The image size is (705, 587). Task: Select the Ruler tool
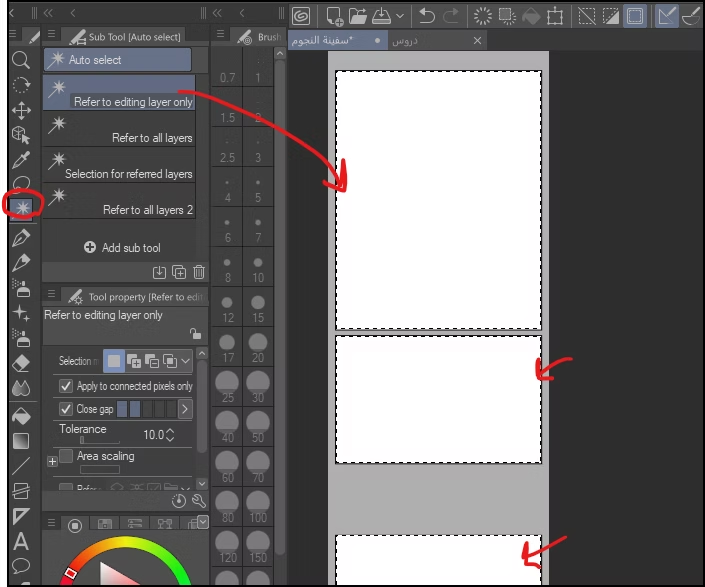(x=21, y=516)
